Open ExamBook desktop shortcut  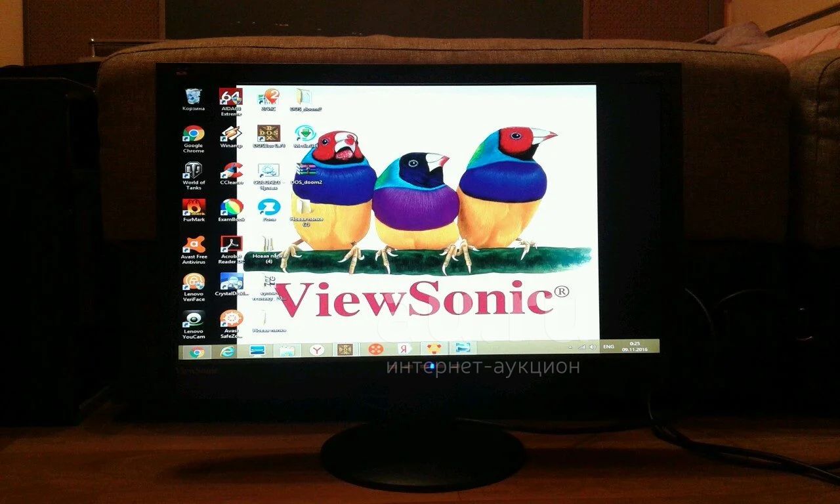tap(231, 211)
